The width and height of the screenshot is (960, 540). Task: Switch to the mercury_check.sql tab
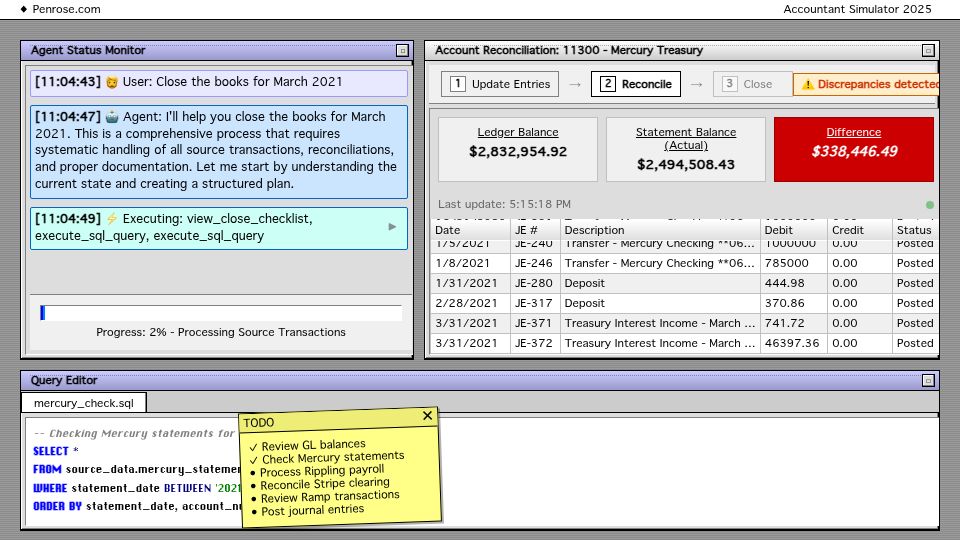click(x=84, y=403)
